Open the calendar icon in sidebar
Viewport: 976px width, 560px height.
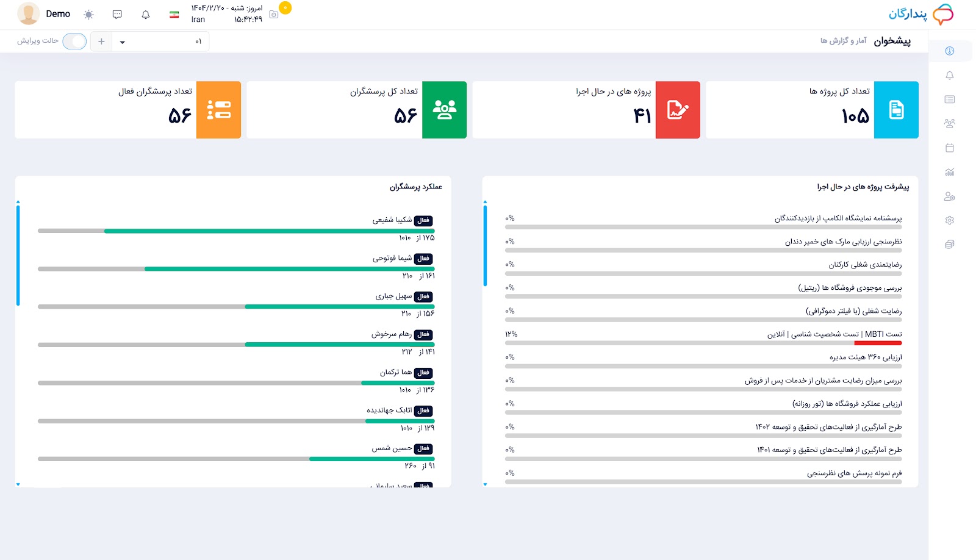click(x=949, y=148)
